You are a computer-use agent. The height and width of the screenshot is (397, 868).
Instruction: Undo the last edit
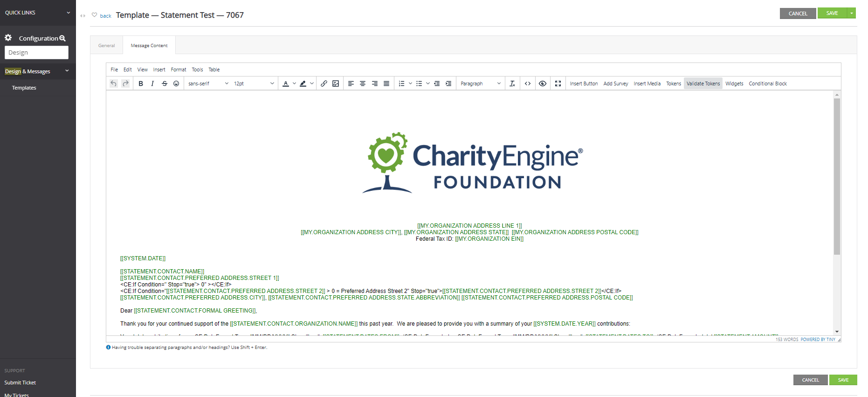pos(113,84)
